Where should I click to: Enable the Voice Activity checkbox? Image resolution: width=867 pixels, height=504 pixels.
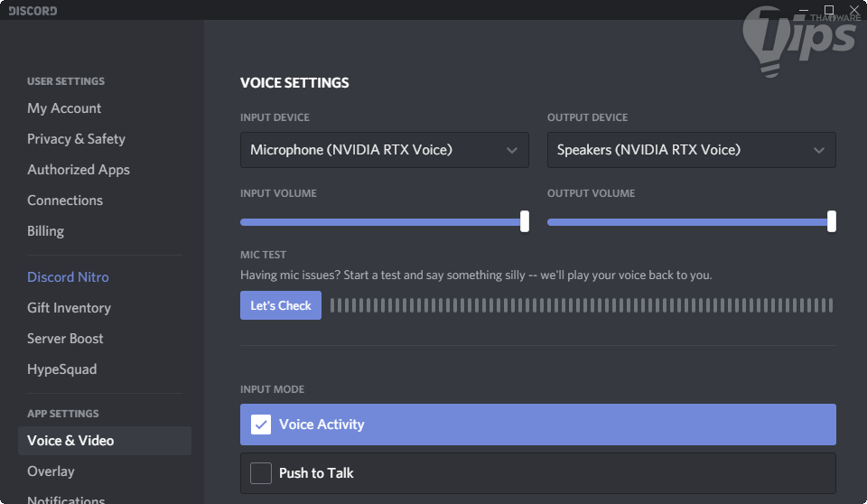click(x=261, y=425)
